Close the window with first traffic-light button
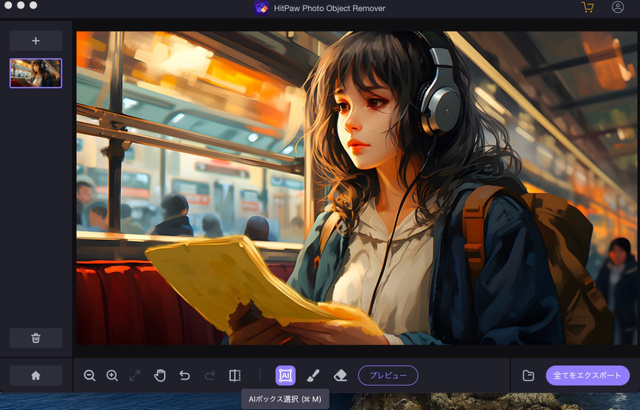This screenshot has width=640, height=410. click(8, 5)
